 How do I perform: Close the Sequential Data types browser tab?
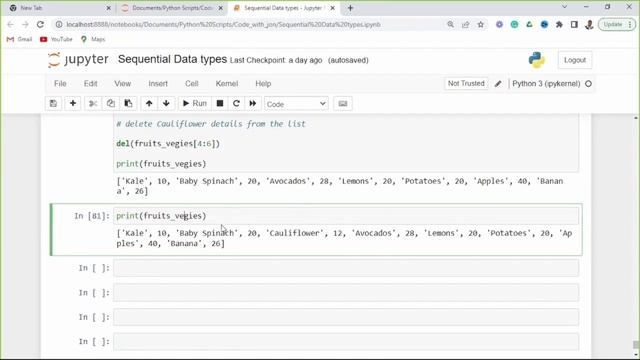tap(332, 8)
